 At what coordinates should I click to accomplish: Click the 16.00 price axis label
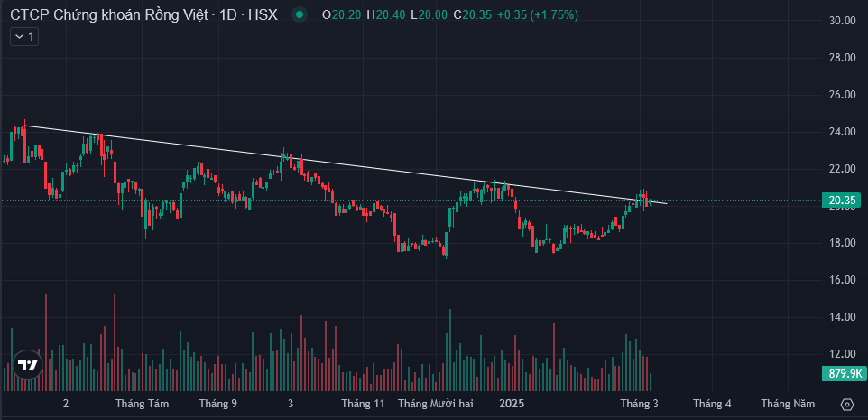[842, 280]
